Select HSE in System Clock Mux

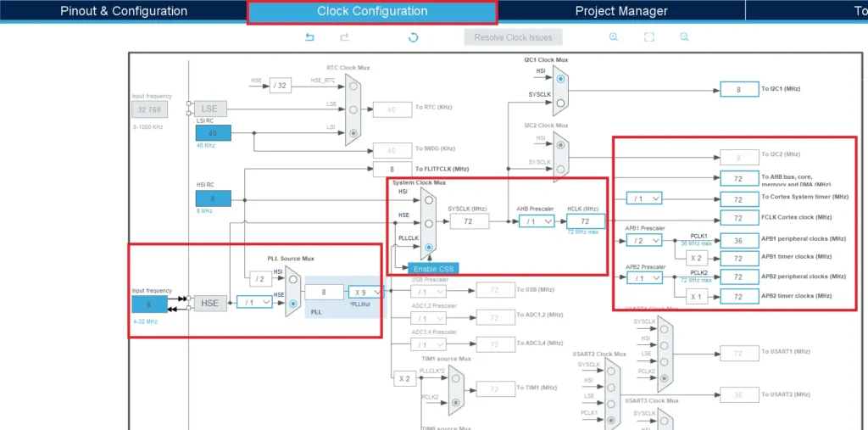coord(428,224)
